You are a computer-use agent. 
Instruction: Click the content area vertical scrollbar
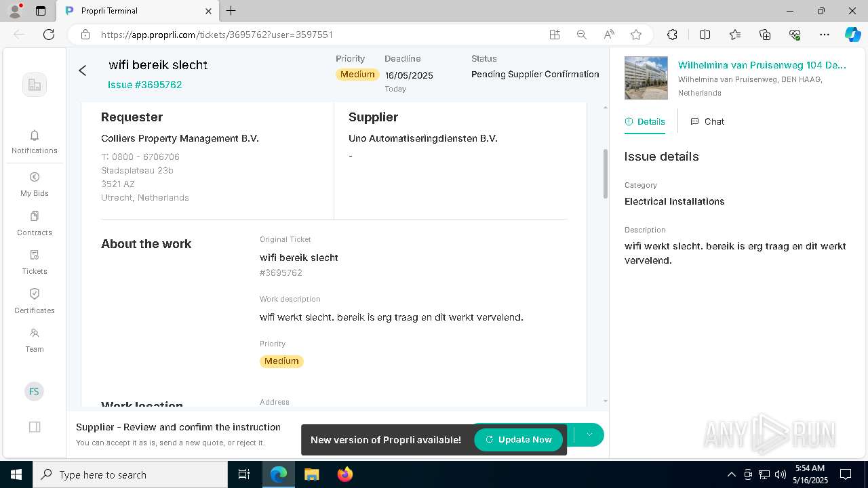[x=606, y=174]
